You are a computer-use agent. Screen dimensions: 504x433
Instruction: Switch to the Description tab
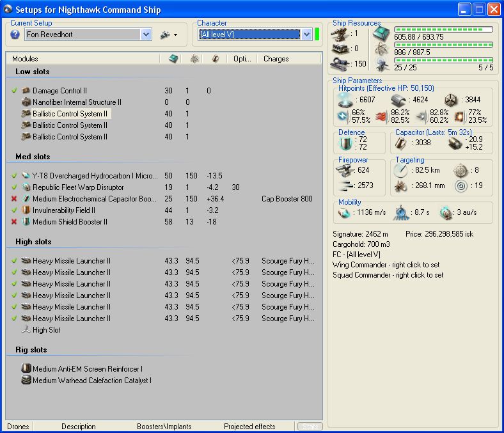(x=79, y=426)
